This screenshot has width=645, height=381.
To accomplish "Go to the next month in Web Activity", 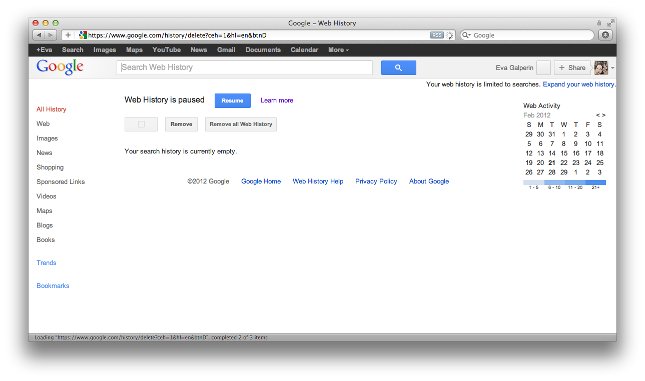I will [603, 115].
